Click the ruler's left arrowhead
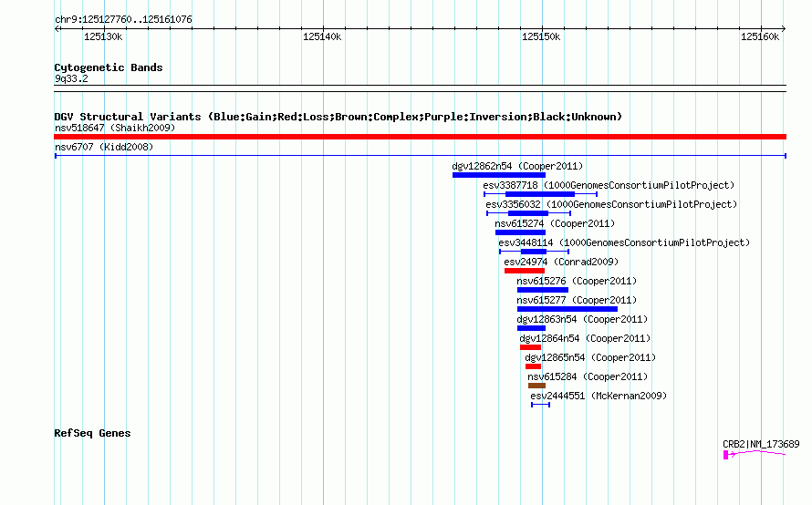 click(x=57, y=29)
